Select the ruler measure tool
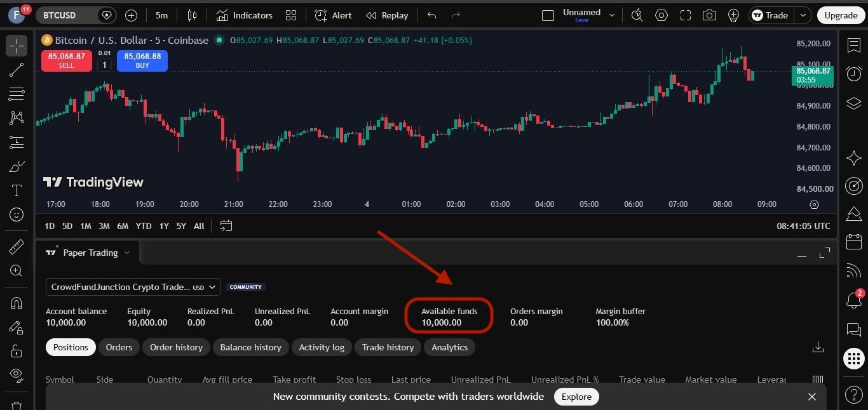 [17, 247]
